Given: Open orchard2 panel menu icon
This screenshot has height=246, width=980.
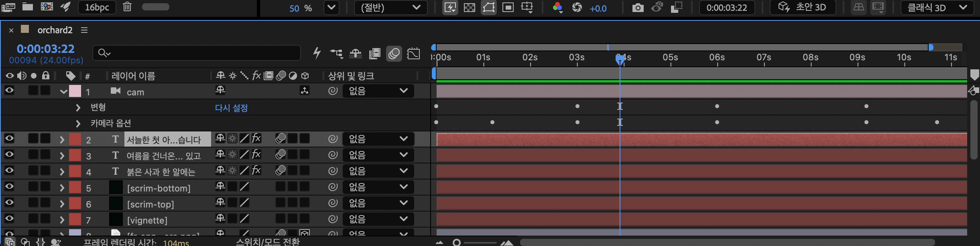Looking at the screenshot, I should 84,30.
